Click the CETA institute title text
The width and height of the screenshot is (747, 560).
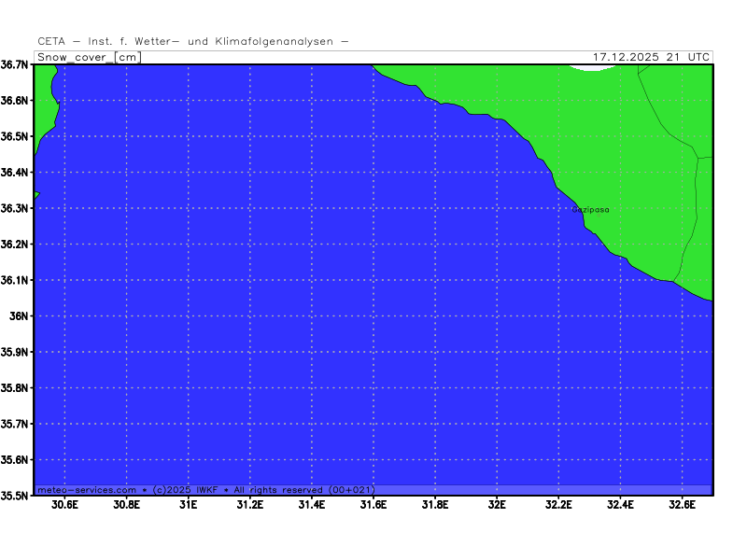[193, 41]
